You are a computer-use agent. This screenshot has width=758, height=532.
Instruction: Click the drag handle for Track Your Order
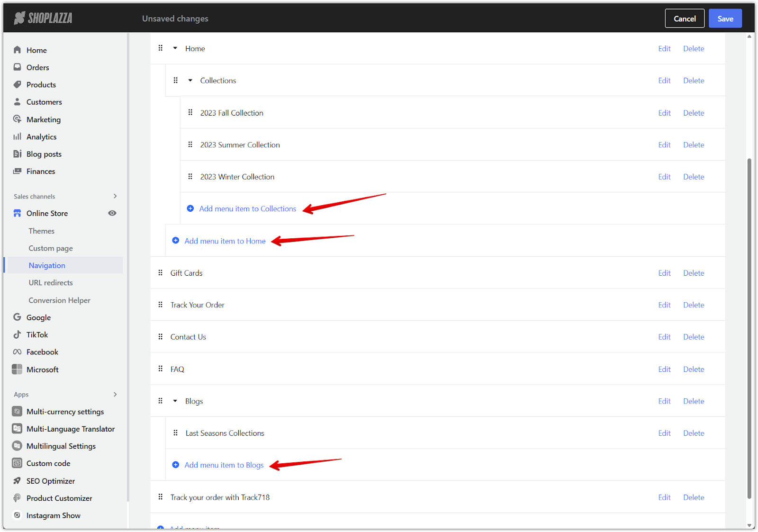click(x=161, y=305)
